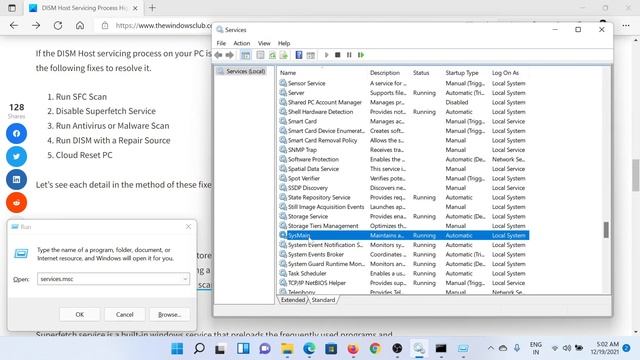Select the Shell Hardware Detection service
This screenshot has height=360, width=640.
404,111
